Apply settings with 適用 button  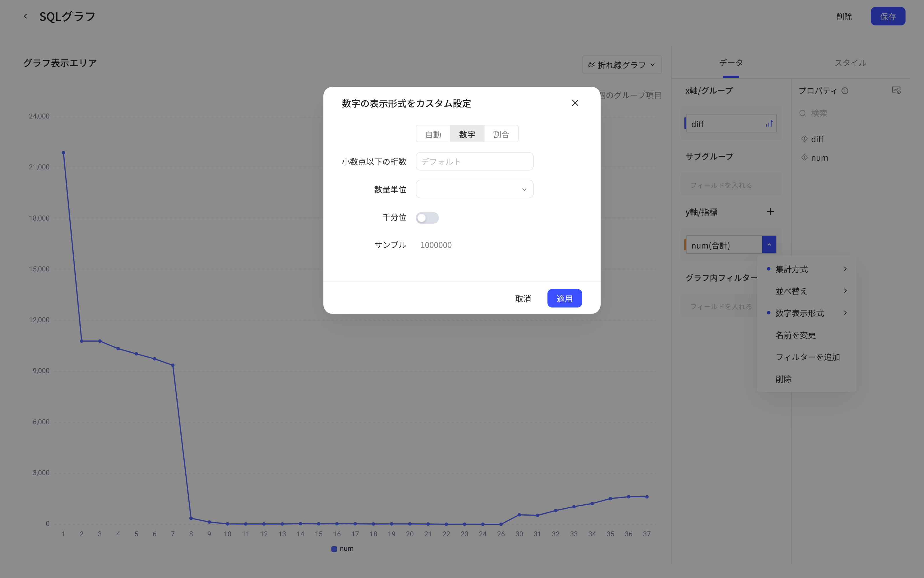pos(564,299)
